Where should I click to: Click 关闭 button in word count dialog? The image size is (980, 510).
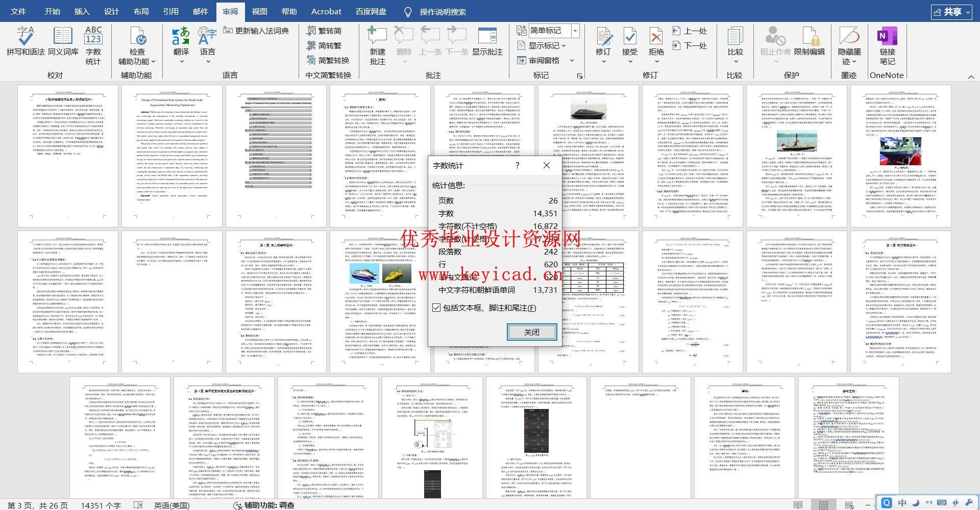532,332
